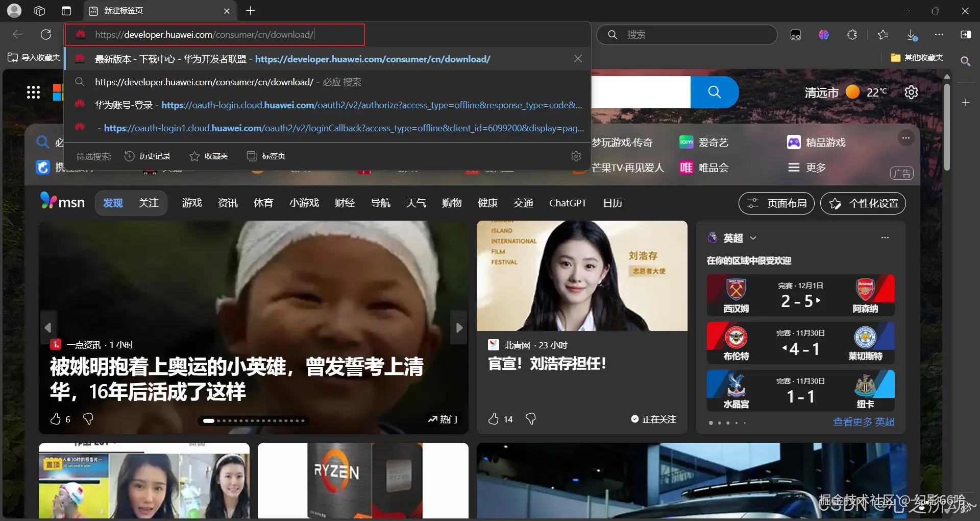This screenshot has height=521, width=980.
Task: Open the app launcher grid icon
Action: point(33,92)
